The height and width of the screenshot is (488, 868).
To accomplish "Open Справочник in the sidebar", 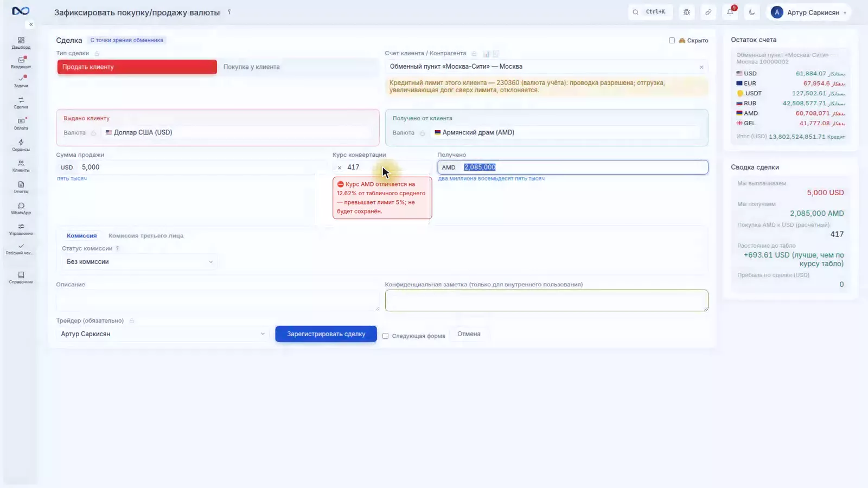I will (21, 278).
